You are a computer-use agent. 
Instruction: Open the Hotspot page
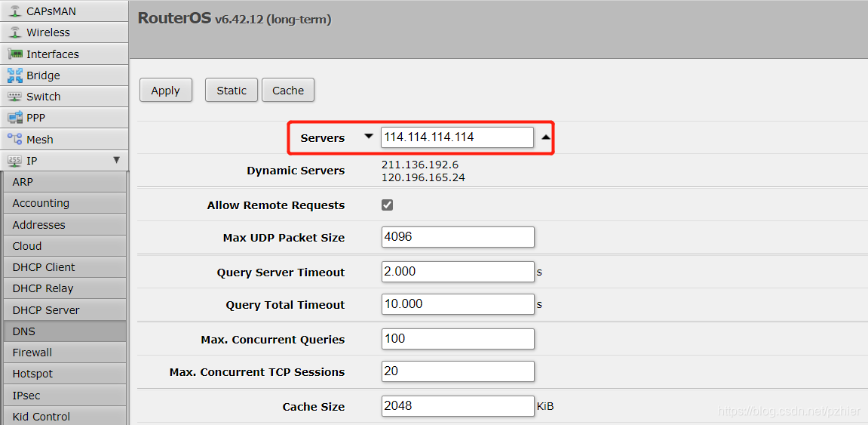pyautogui.click(x=64, y=374)
